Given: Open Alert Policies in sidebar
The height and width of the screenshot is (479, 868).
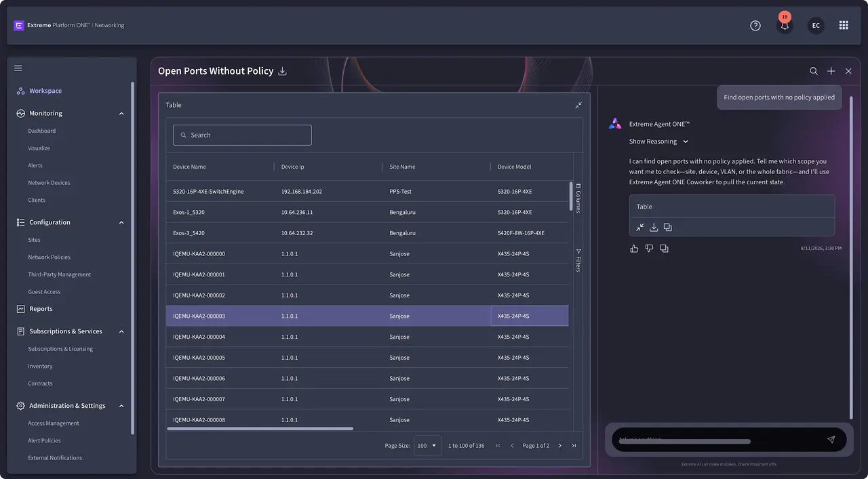Looking at the screenshot, I should (x=44, y=441).
